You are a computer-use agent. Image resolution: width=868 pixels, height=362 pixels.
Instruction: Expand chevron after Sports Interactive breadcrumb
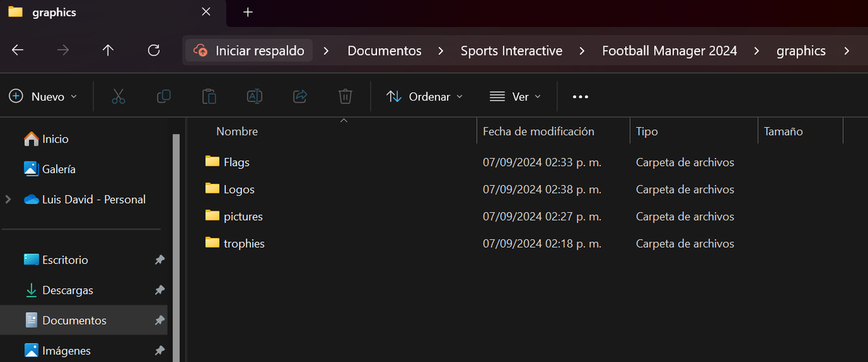583,51
